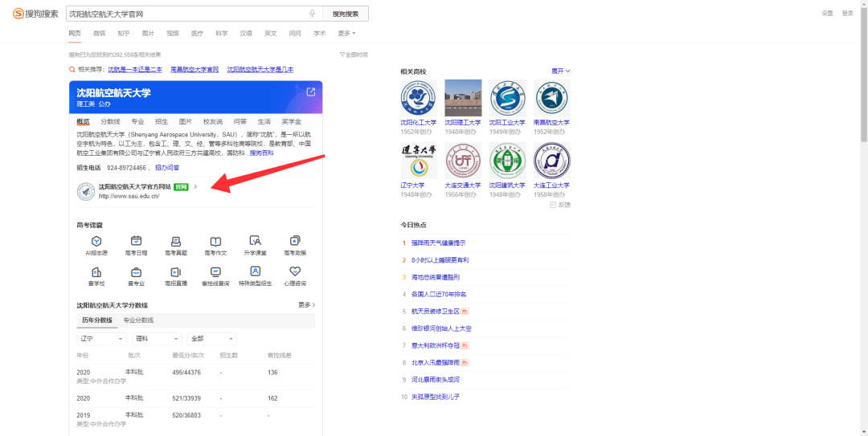Select the 历年分数线 tab

coord(97,320)
